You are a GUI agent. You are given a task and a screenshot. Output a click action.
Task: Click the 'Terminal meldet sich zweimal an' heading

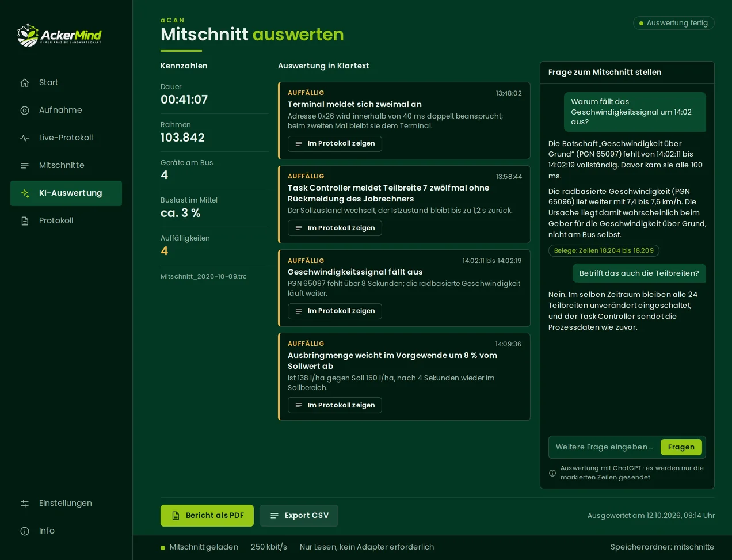354,104
